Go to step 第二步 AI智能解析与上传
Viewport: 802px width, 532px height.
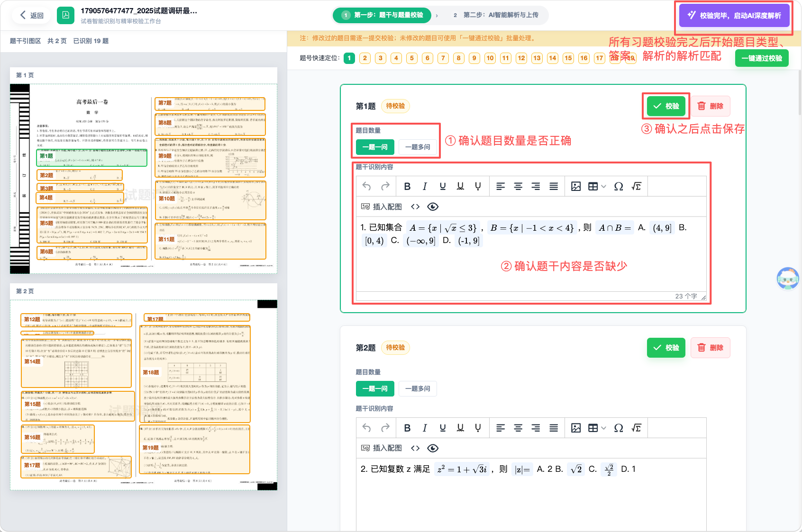pos(496,15)
